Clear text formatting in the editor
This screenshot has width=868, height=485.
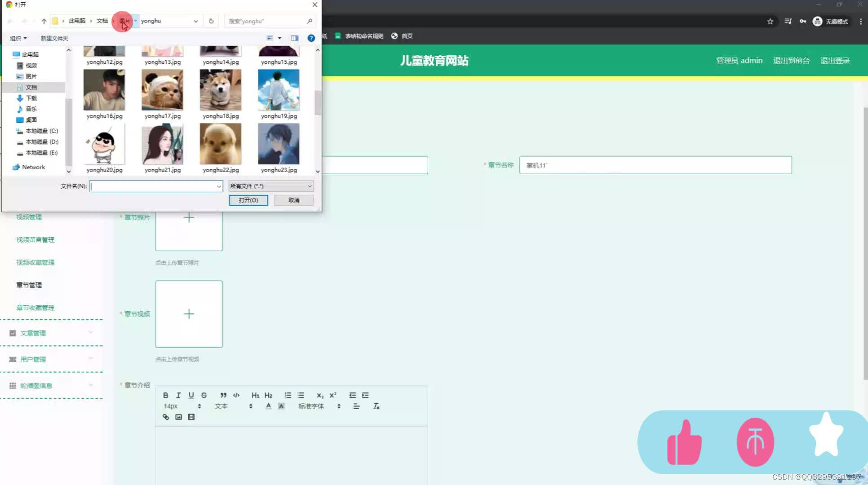pyautogui.click(x=376, y=406)
